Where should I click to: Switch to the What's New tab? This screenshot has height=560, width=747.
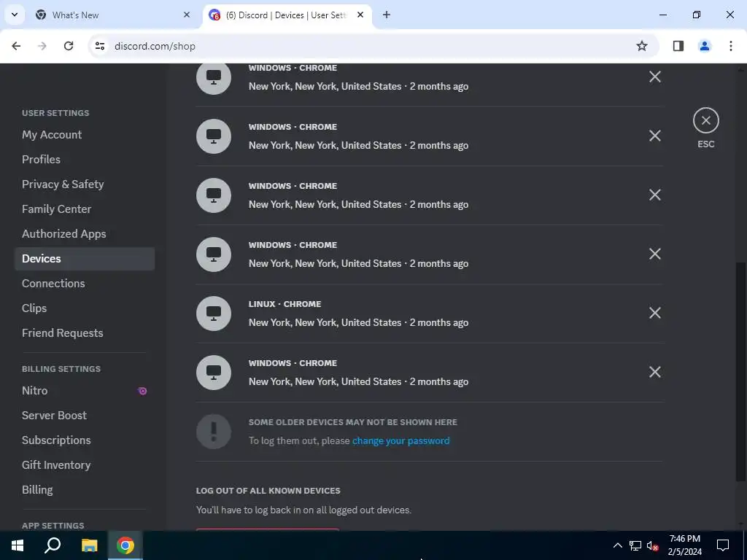(x=113, y=15)
